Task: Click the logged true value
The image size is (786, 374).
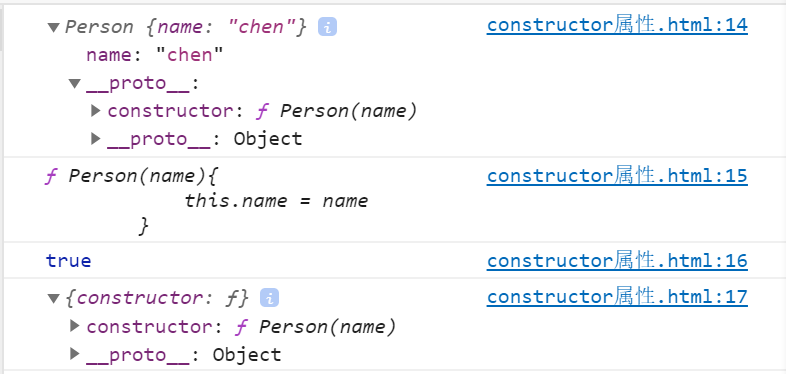Action: coord(68,261)
